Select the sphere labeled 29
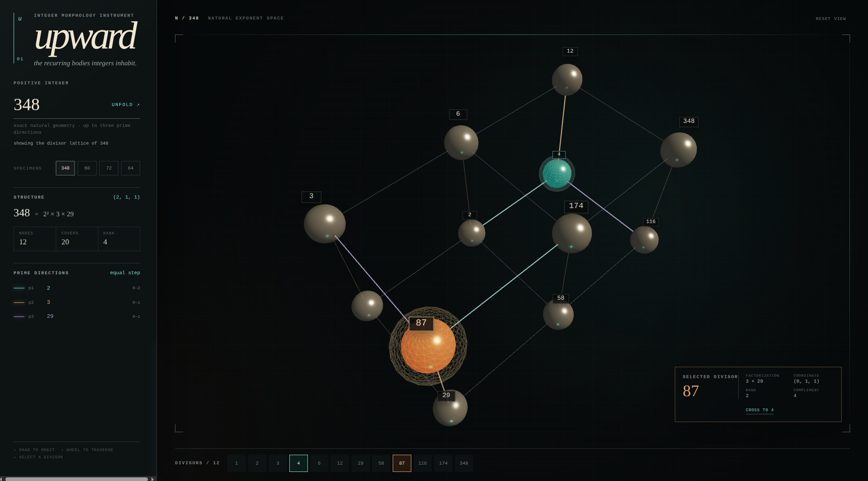Viewport: 868px width, 481px height. (450, 408)
